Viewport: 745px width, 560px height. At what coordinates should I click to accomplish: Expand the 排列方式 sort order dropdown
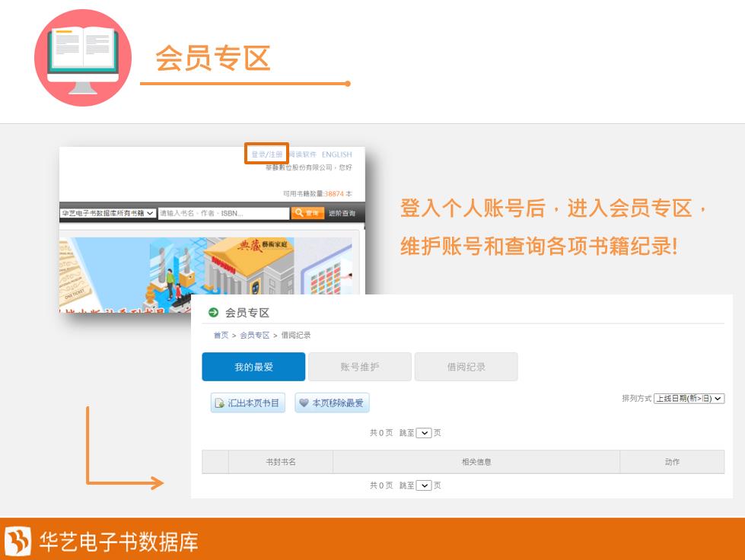689,398
